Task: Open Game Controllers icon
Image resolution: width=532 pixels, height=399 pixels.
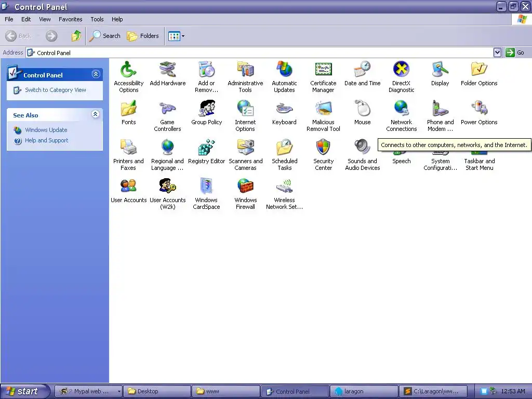Action: pyautogui.click(x=168, y=109)
